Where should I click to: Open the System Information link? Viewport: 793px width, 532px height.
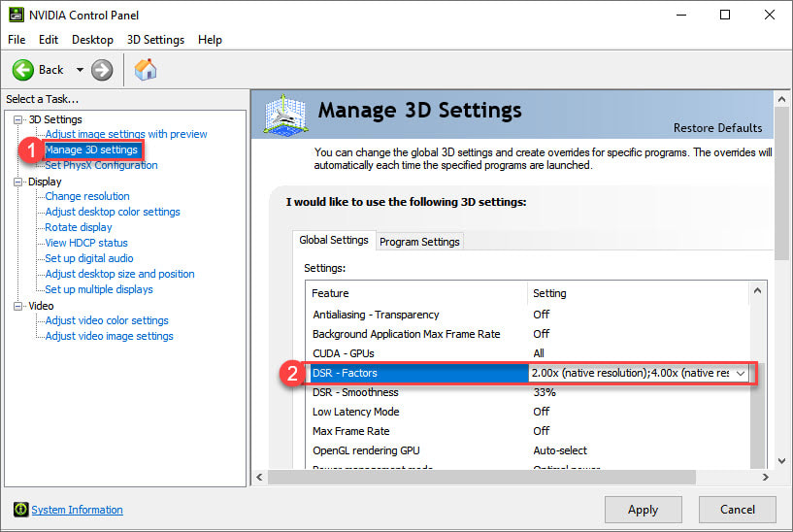point(77,510)
